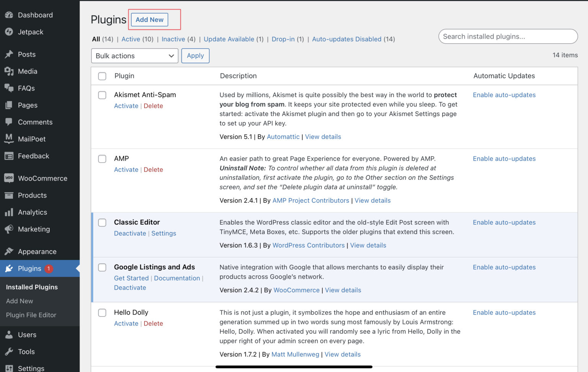
Task: Click the Apply button
Action: [x=195, y=56]
